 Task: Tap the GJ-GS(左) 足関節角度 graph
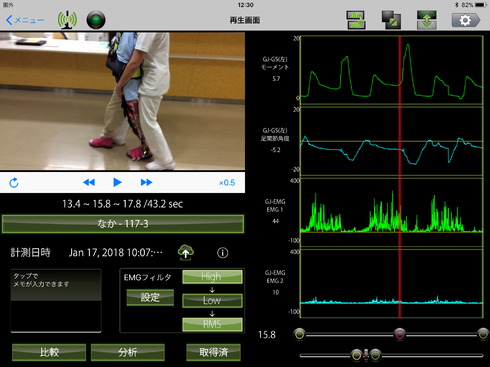391,141
